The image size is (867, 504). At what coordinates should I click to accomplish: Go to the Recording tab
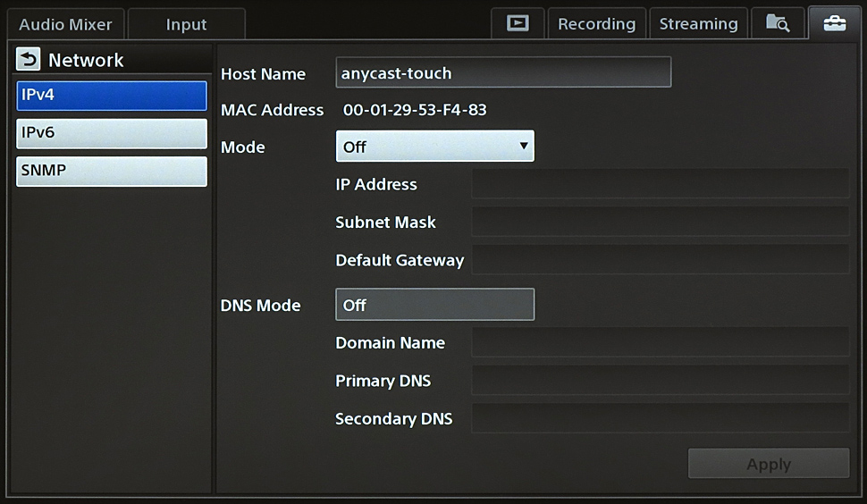pos(596,24)
